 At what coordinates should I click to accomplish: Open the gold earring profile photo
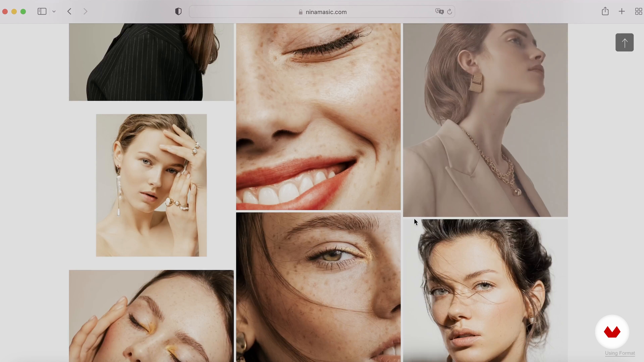click(x=485, y=120)
